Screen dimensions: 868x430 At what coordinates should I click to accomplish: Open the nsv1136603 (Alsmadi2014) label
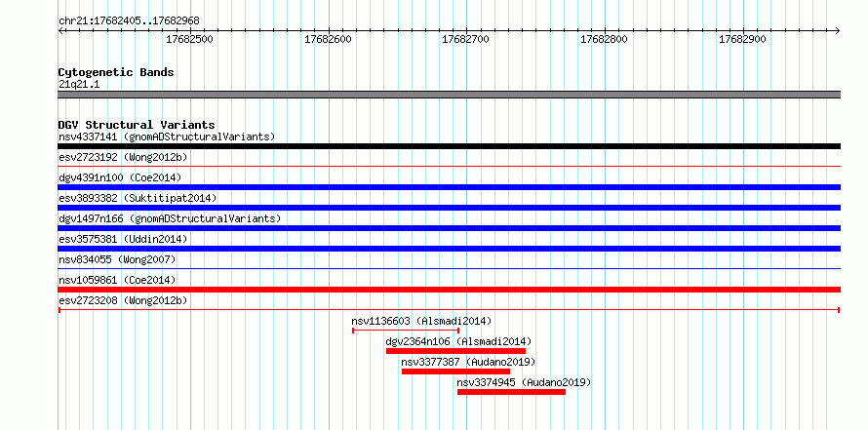421,321
